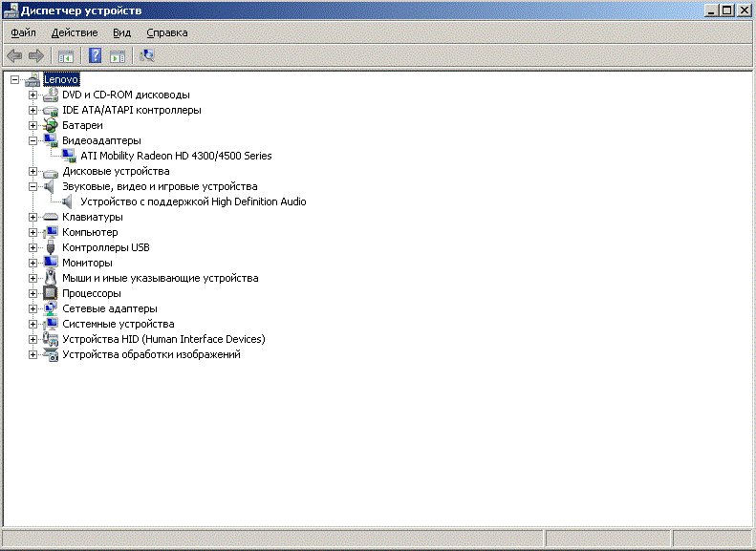
Task: Click the Back arrow toolbar icon
Action: pos(14,56)
